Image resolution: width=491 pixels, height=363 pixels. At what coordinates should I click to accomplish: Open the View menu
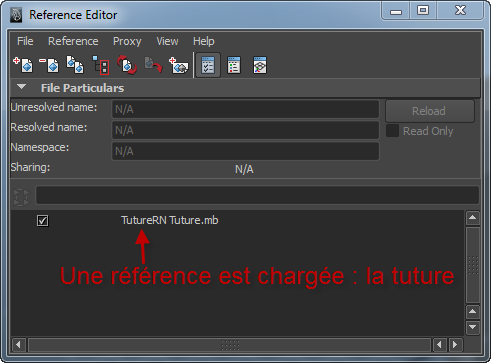pos(167,41)
